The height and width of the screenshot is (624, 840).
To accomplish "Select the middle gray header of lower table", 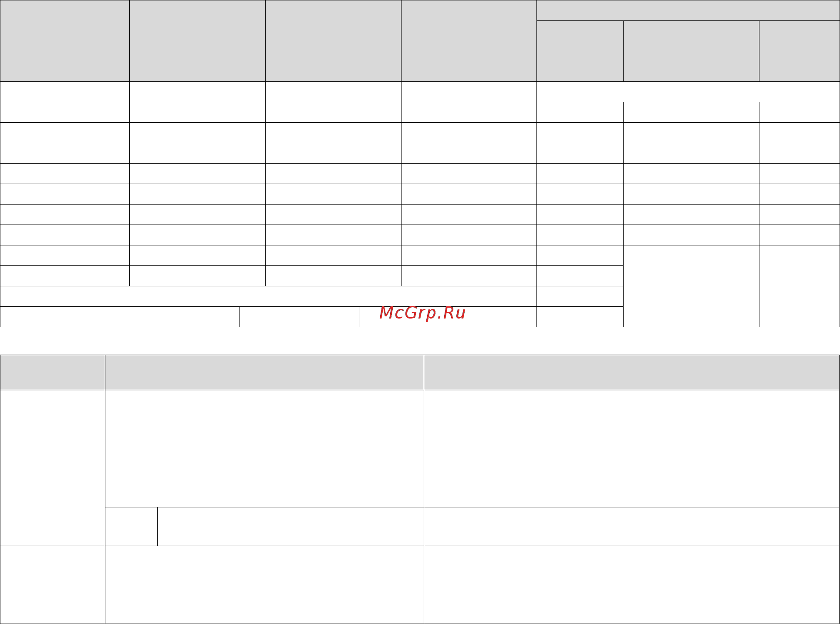I will pos(264,372).
